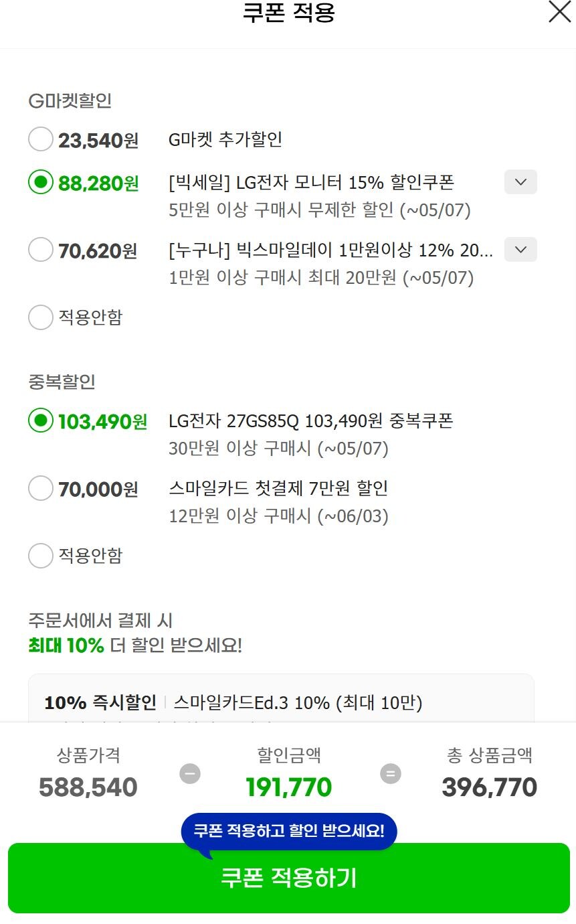Screen dimensions: 576x924
Task: Click the equals icon before total amount
Action: (389, 773)
